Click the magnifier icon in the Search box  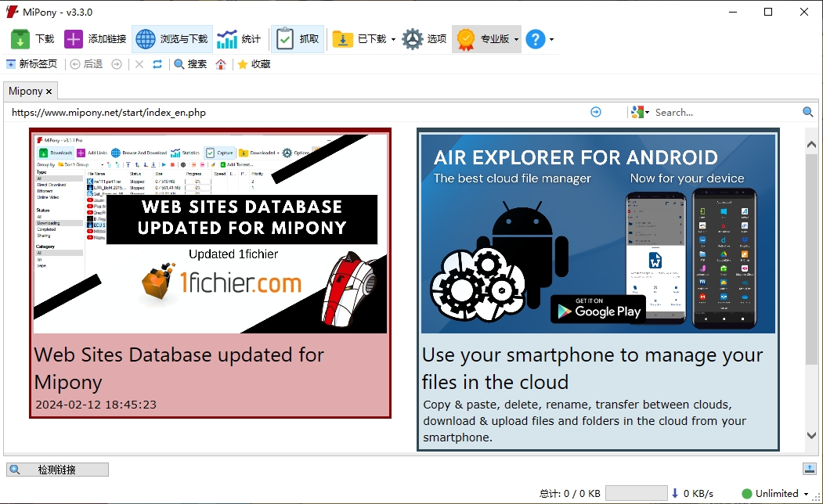point(807,112)
